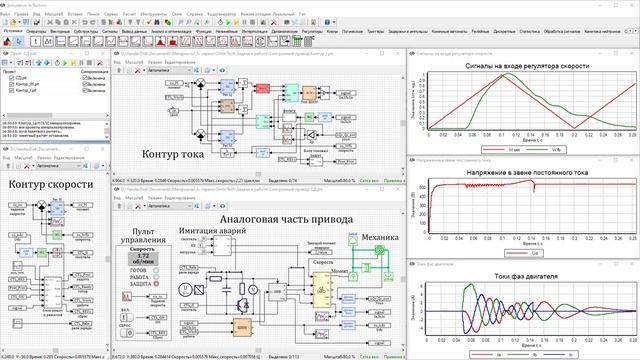
Task: Open Масштаб menu in Контур тока window
Action: (134, 62)
